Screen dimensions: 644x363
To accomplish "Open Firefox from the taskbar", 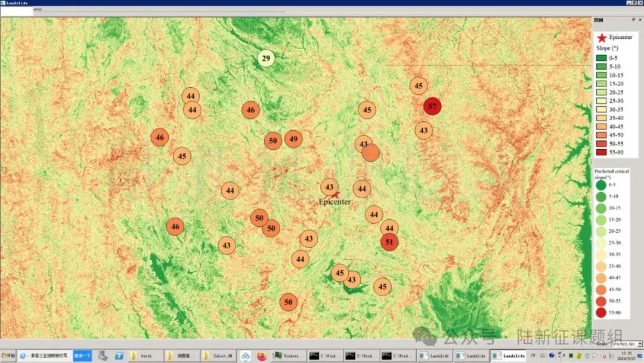I will pos(261,356).
